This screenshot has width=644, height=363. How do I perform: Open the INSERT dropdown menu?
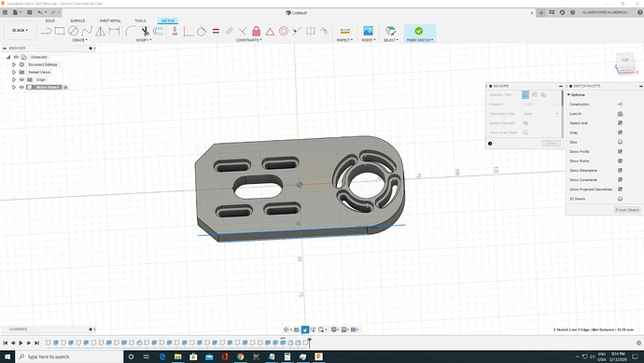pos(369,40)
